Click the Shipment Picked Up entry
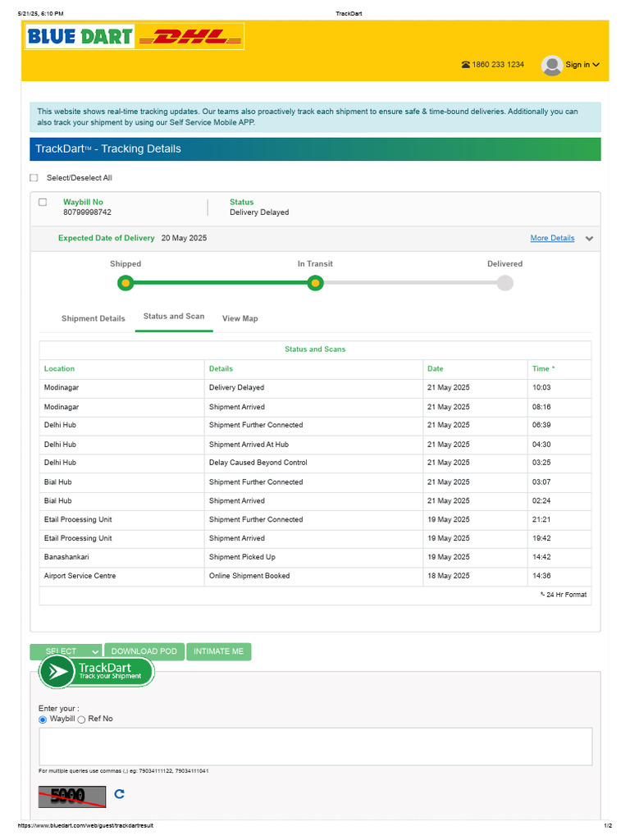This screenshot has height=840, width=630. (x=242, y=557)
